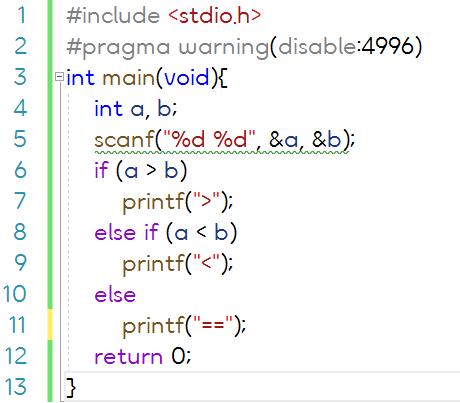Image resolution: width=460 pixels, height=403 pixels.
Task: Click the printf("<") statement
Action: [178, 264]
